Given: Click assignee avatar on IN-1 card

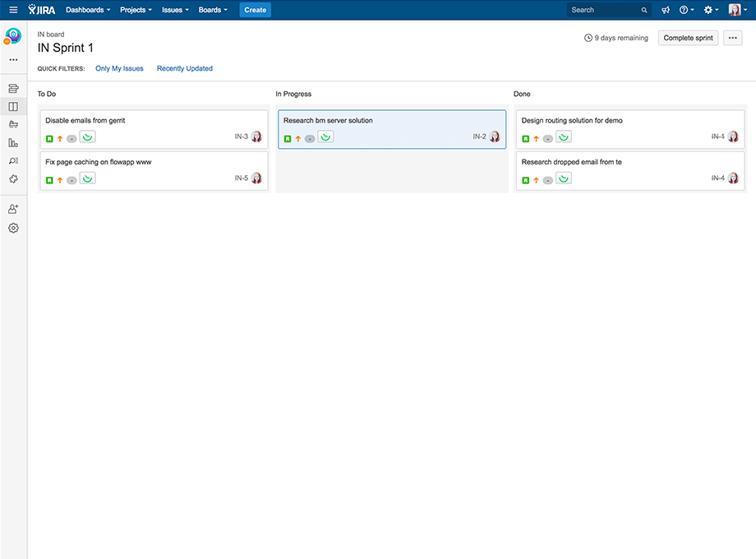Looking at the screenshot, I should click(733, 136).
